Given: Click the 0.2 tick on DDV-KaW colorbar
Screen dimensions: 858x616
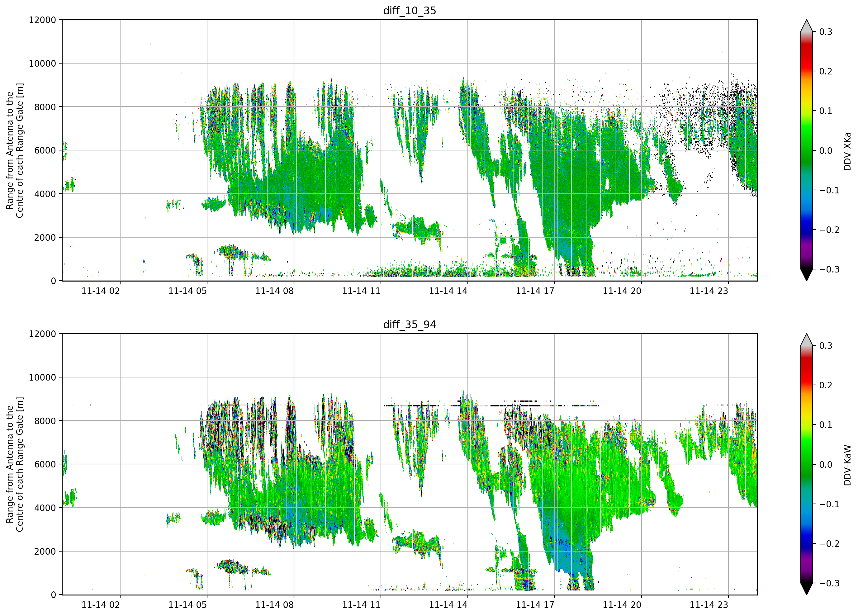Looking at the screenshot, I should [x=826, y=386].
